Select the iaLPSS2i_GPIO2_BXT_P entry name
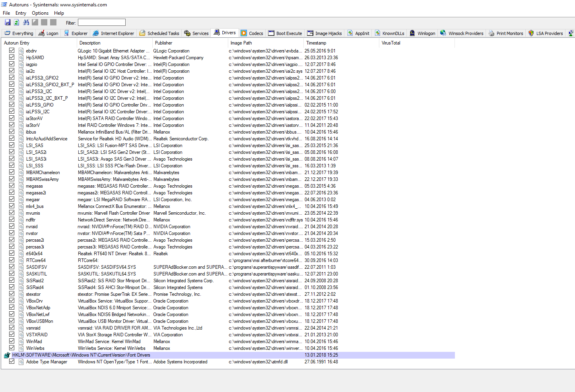Image resolution: width=575 pixels, height=392 pixels. click(50, 85)
